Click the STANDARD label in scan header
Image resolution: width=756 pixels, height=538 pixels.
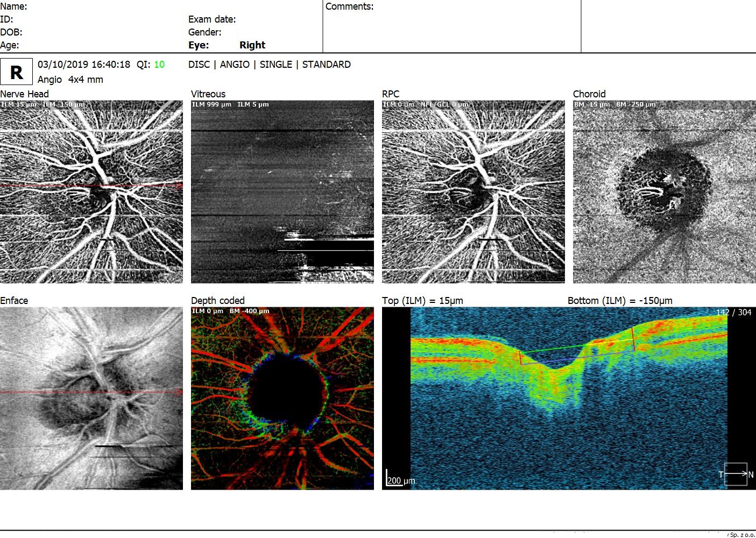(326, 65)
